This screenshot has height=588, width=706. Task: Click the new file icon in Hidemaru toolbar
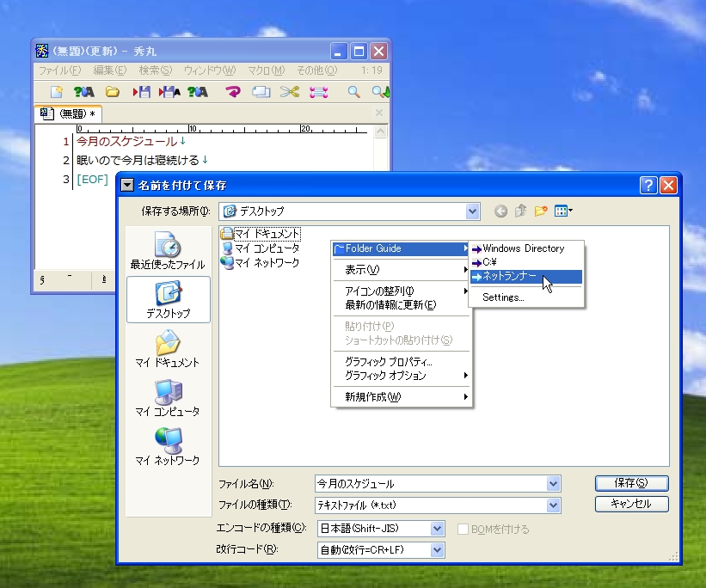[57, 92]
